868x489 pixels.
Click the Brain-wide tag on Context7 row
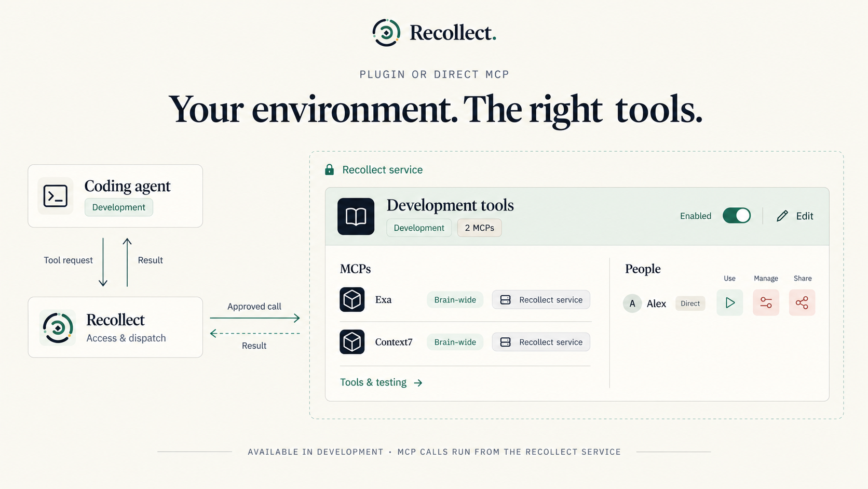click(x=455, y=342)
